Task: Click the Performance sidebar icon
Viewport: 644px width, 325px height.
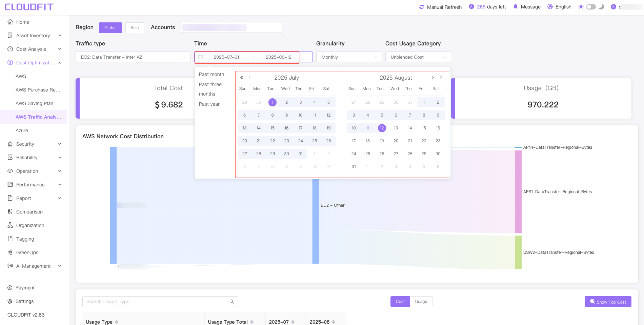Action: click(x=10, y=185)
